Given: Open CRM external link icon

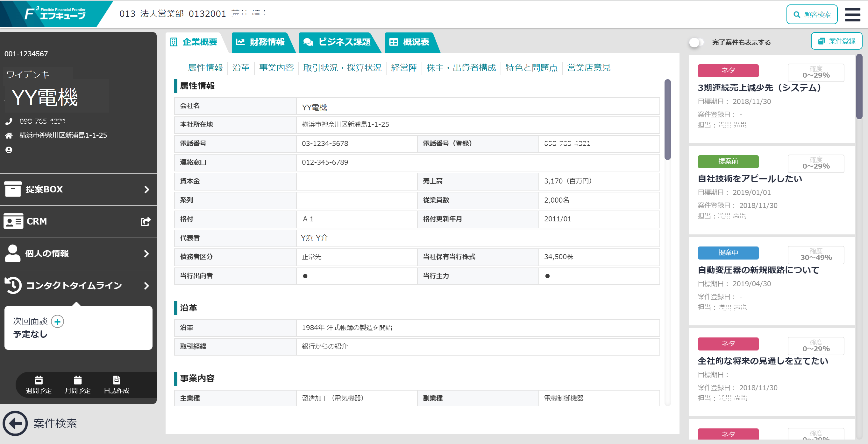Looking at the screenshot, I should pyautogui.click(x=146, y=221).
